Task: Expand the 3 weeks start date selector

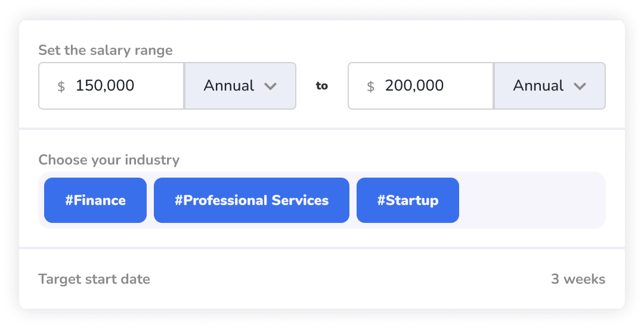Action: tap(577, 279)
